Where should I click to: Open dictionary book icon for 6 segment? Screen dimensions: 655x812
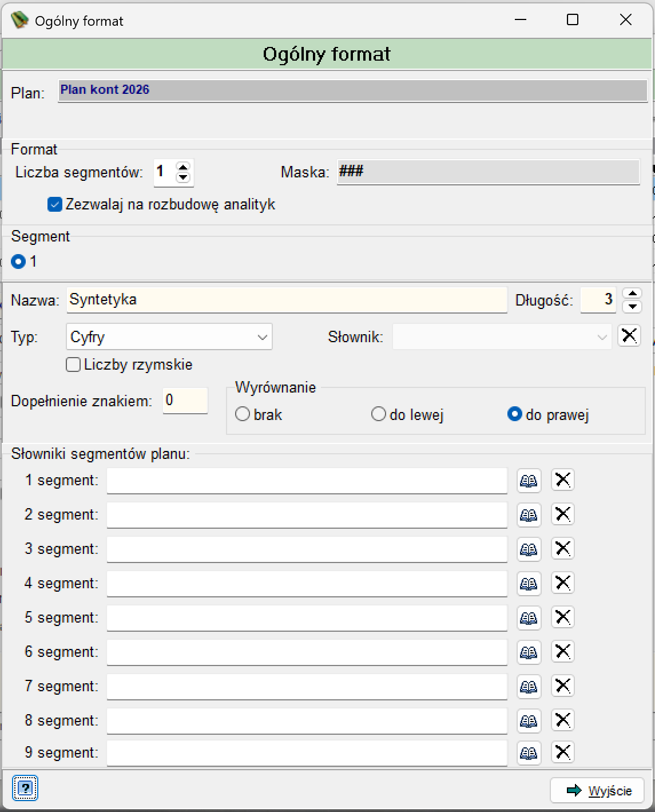529,652
